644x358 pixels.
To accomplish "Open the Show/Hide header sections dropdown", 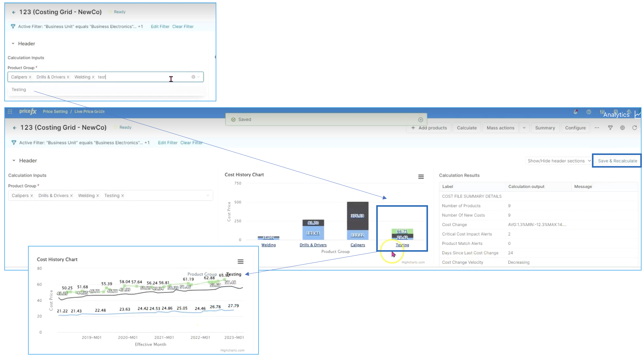I will 559,161.
